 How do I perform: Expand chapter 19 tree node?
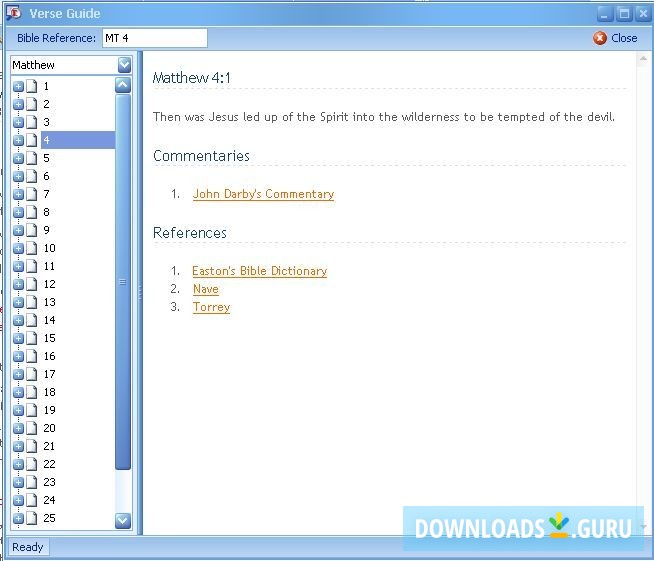[18, 410]
